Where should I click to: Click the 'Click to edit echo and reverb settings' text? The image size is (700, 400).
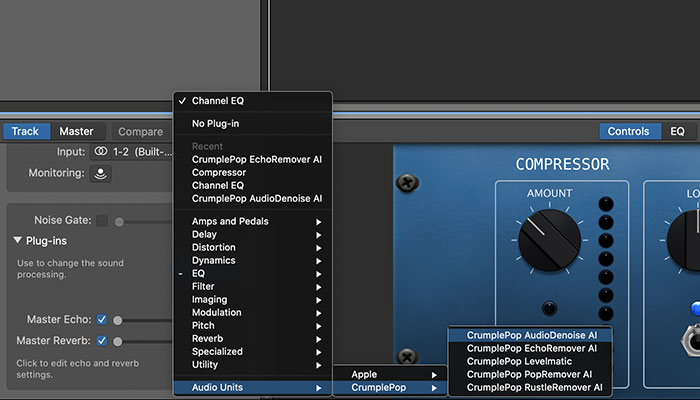click(78, 369)
